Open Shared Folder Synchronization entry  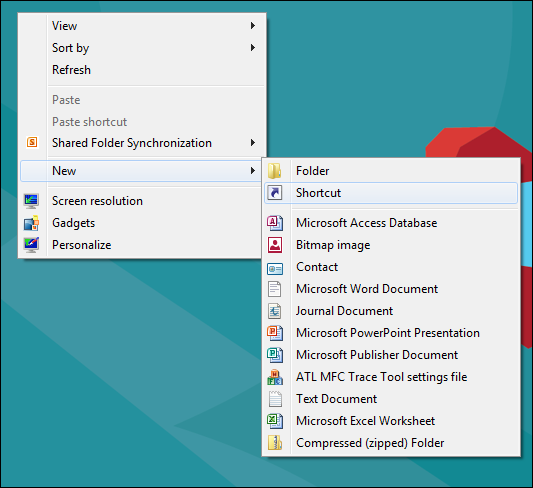click(x=142, y=143)
